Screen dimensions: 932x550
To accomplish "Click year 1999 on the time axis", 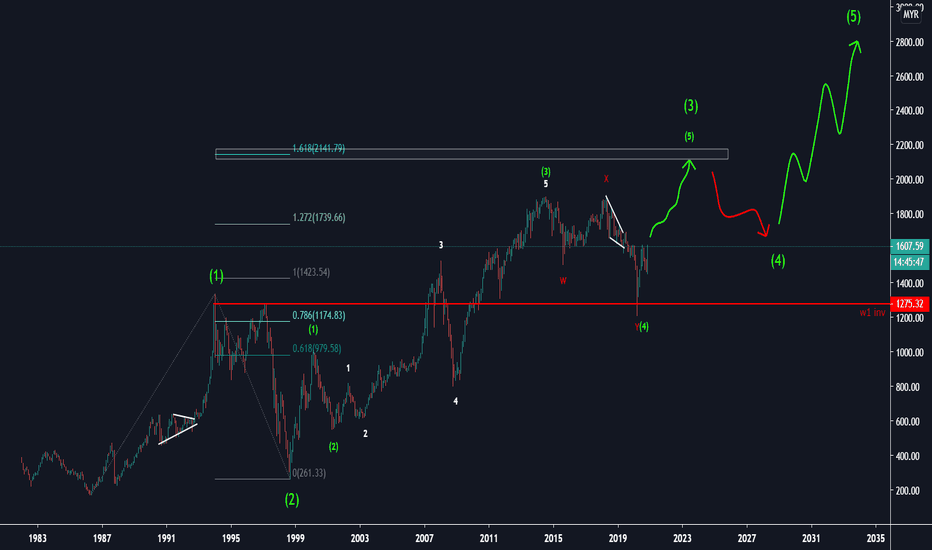I will (x=295, y=538).
